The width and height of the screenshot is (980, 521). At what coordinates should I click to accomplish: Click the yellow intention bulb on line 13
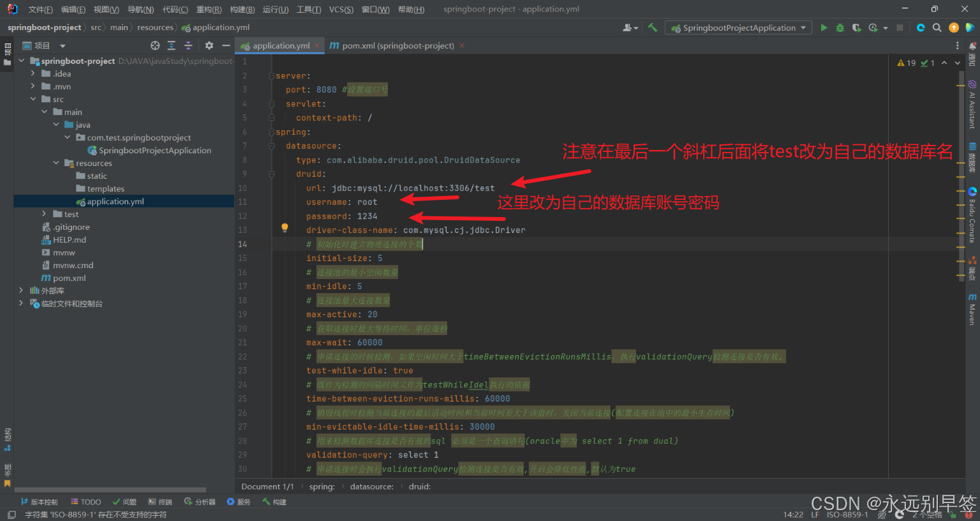[x=284, y=228]
